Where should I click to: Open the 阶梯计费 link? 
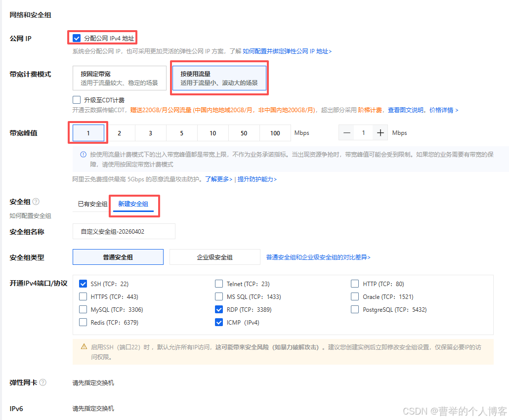370,110
